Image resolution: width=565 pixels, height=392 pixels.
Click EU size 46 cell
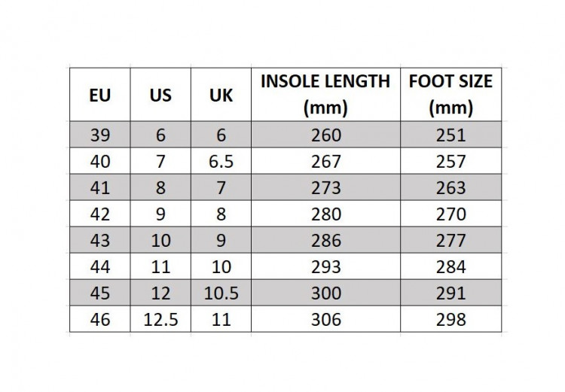(99, 319)
